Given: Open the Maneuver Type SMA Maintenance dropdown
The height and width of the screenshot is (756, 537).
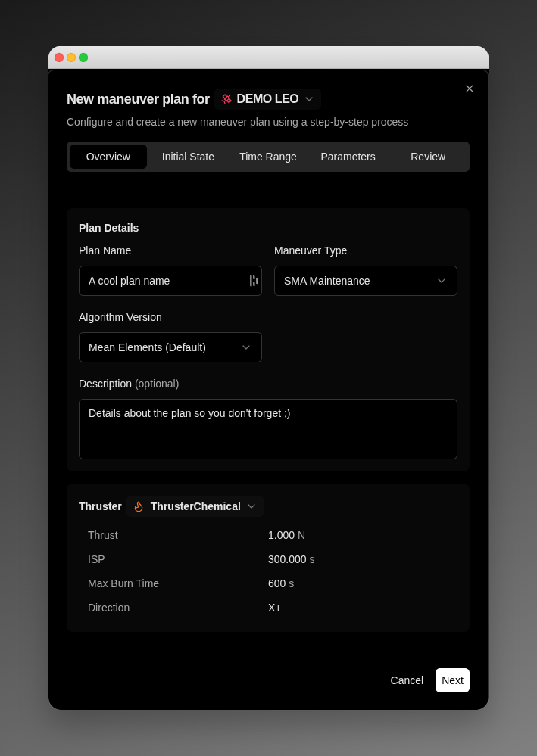Looking at the screenshot, I should (x=366, y=281).
